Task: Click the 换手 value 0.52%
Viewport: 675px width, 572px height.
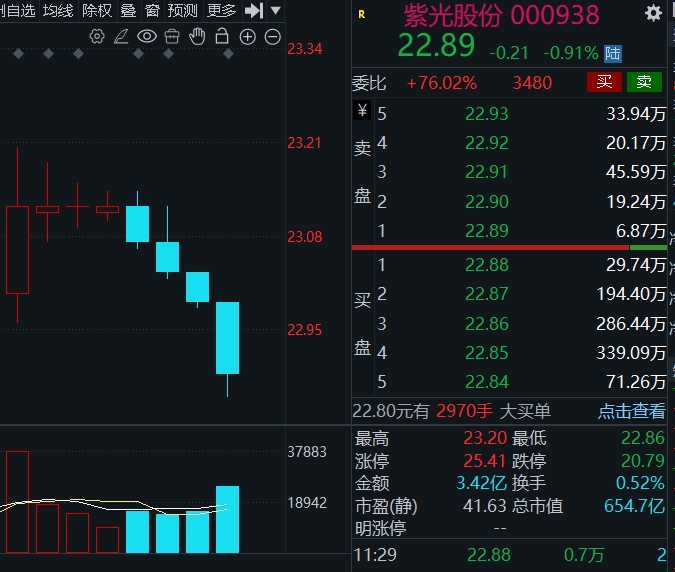Action: pos(640,483)
